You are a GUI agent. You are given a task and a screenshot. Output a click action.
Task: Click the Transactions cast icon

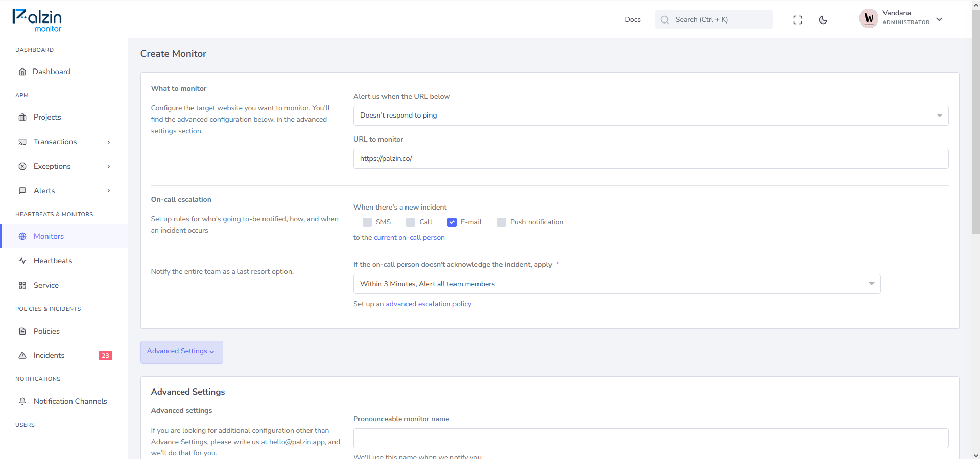(x=22, y=142)
